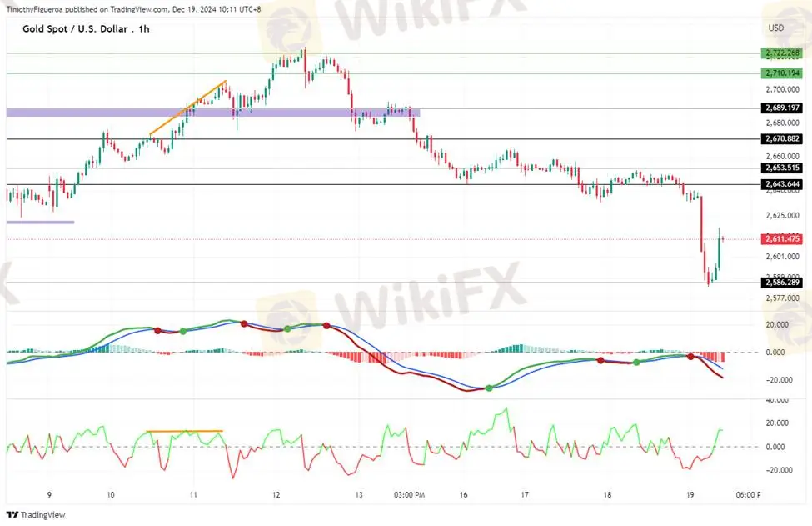The image size is (812, 526).
Task: Select the 2,710.194 green price label
Action: pyautogui.click(x=781, y=73)
